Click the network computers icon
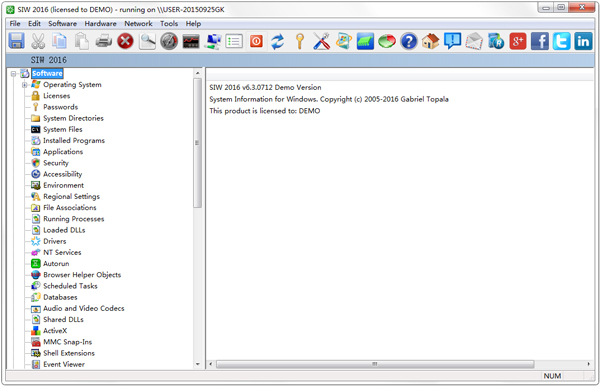The width and height of the screenshot is (600, 386). (x=212, y=41)
